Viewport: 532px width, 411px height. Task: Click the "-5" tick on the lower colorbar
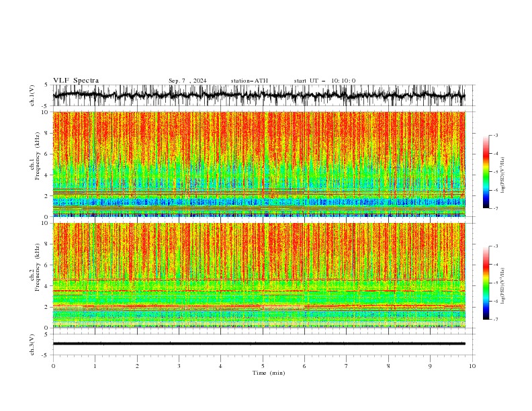click(495, 283)
